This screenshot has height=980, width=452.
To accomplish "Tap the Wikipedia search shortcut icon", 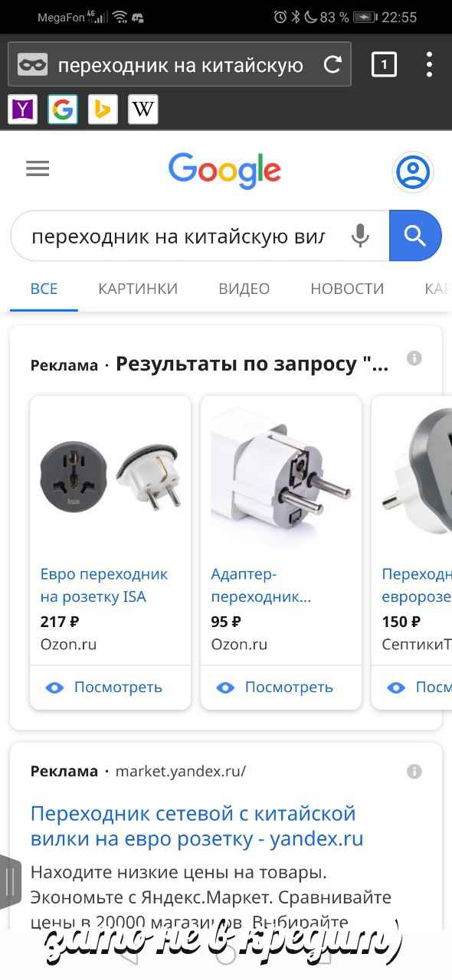I will (143, 109).
